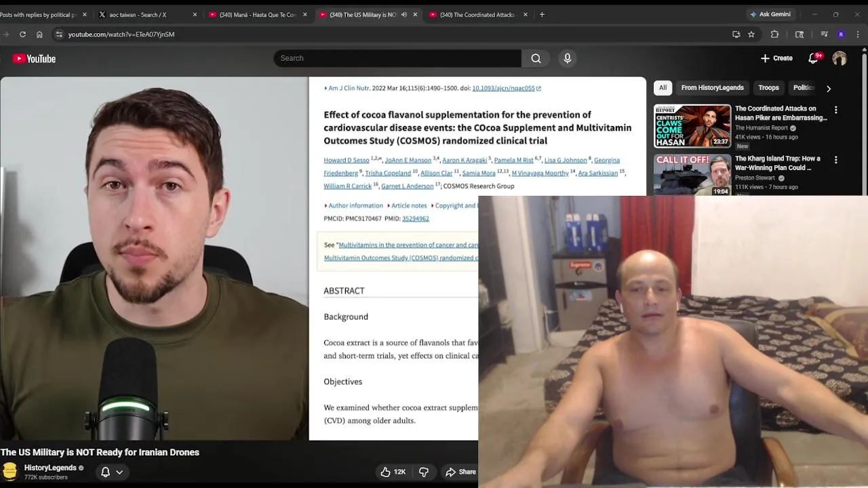Click the HistoryLegends channel avatar
Screen dimensions: 868x488
9,472
